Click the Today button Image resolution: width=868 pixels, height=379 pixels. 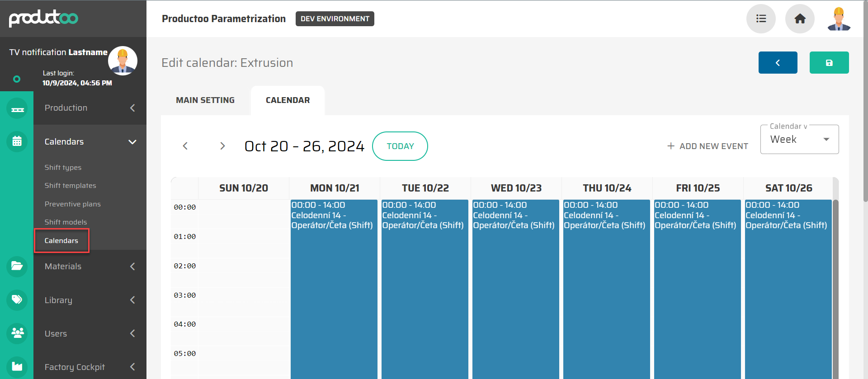click(400, 146)
